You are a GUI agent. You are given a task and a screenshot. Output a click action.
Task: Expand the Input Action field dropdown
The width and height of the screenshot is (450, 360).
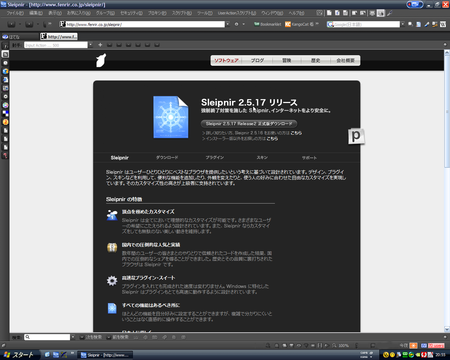point(90,45)
